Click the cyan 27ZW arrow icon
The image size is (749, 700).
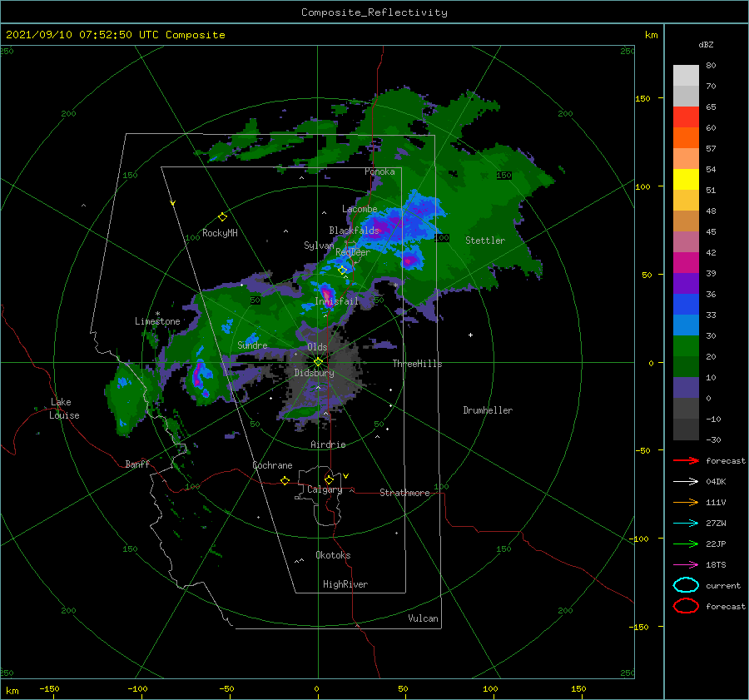click(686, 524)
